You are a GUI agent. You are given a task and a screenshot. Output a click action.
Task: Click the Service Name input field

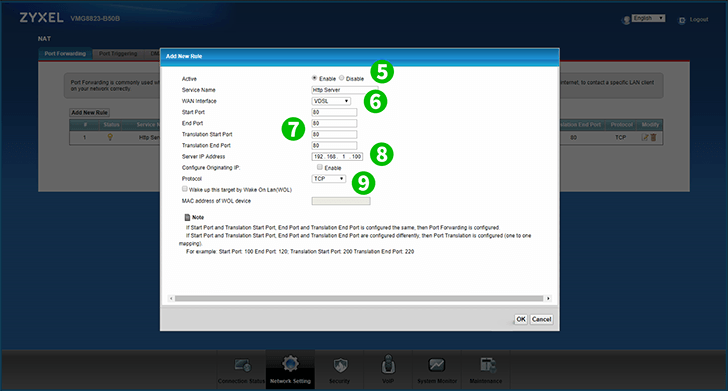[345, 90]
